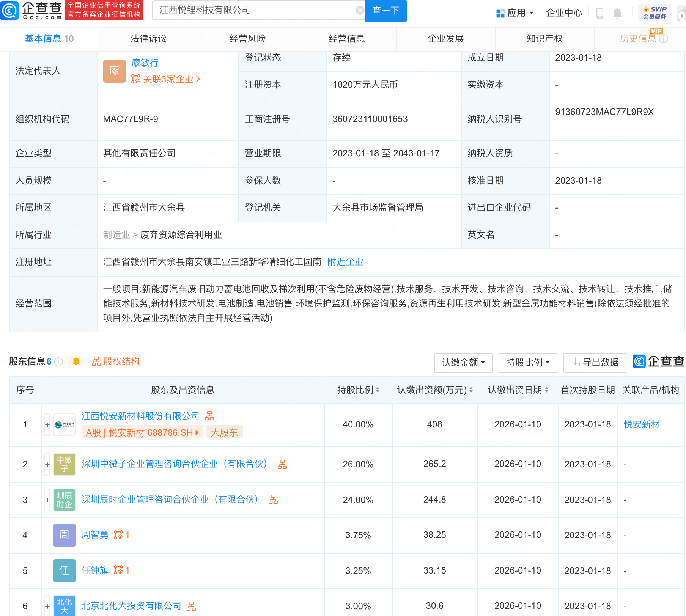Click the info icon next to 历史信息
The width and height of the screenshot is (686, 616).
coord(664,39)
